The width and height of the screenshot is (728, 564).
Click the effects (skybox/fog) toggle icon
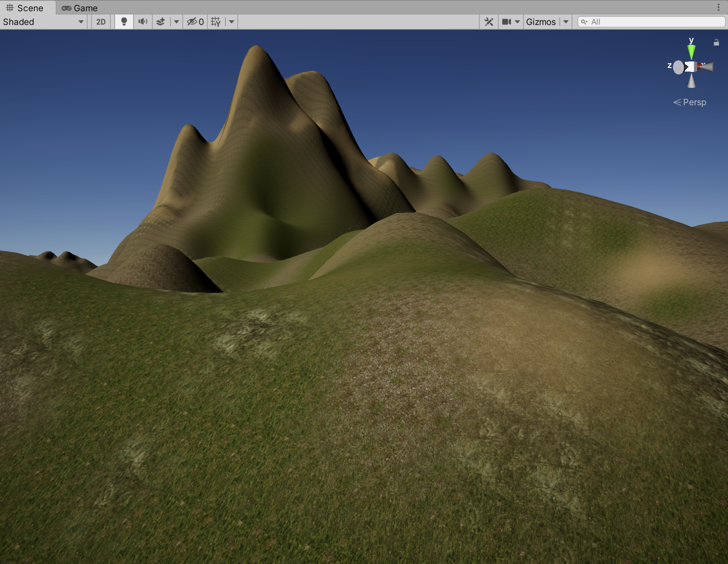click(x=161, y=22)
